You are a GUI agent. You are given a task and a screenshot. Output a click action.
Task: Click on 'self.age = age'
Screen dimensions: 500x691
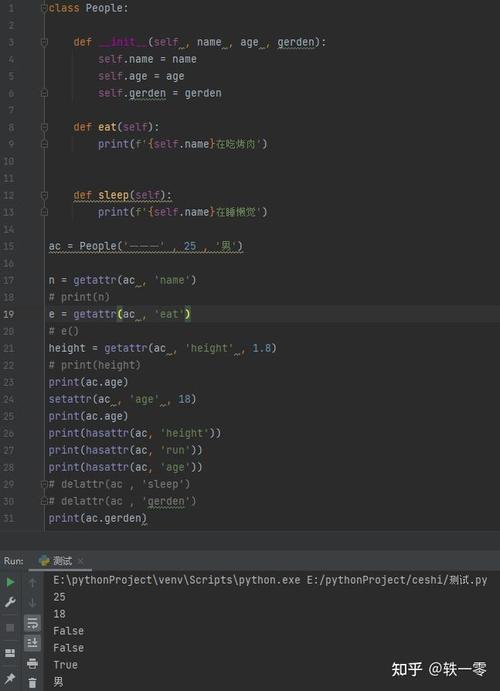141,76
